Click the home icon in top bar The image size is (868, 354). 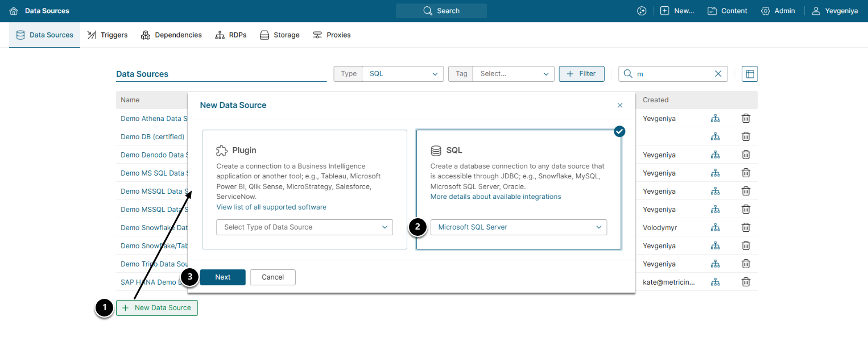point(14,11)
